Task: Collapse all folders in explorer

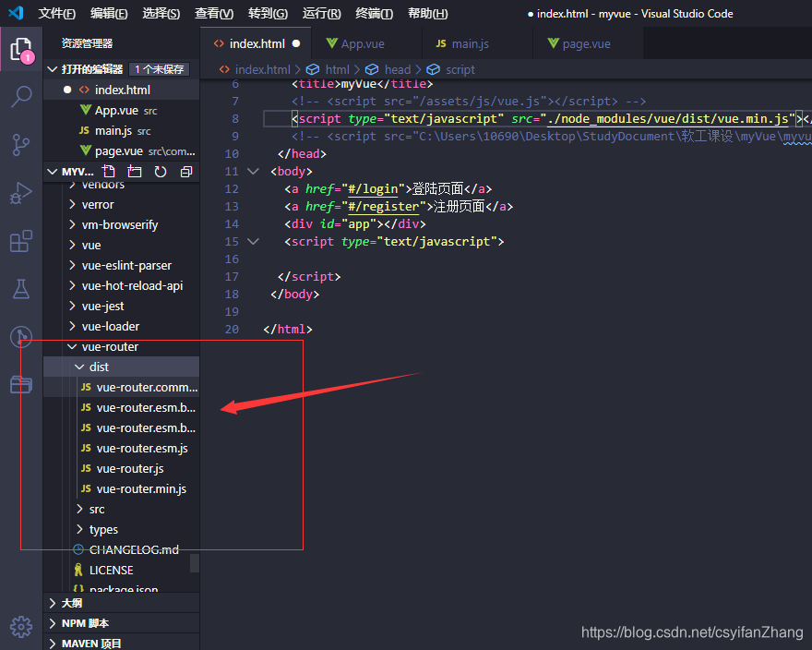Action: tap(186, 172)
